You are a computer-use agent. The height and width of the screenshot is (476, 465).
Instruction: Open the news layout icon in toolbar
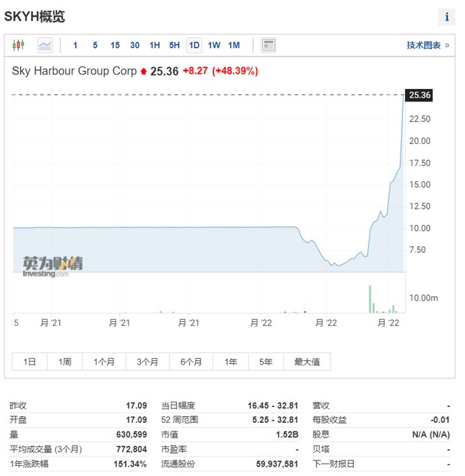(269, 46)
